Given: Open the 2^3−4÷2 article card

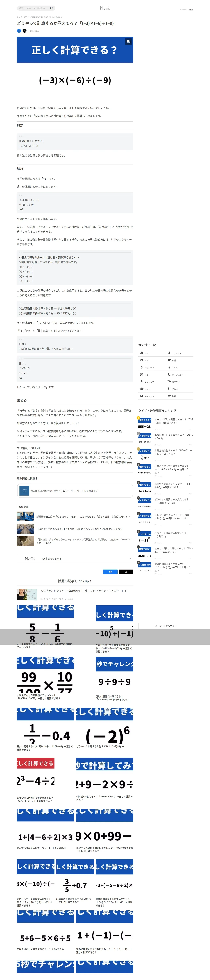Looking at the screenshot, I should 35,780.
